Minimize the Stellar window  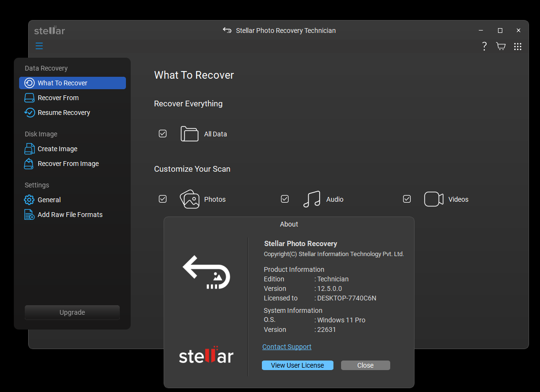pyautogui.click(x=481, y=31)
